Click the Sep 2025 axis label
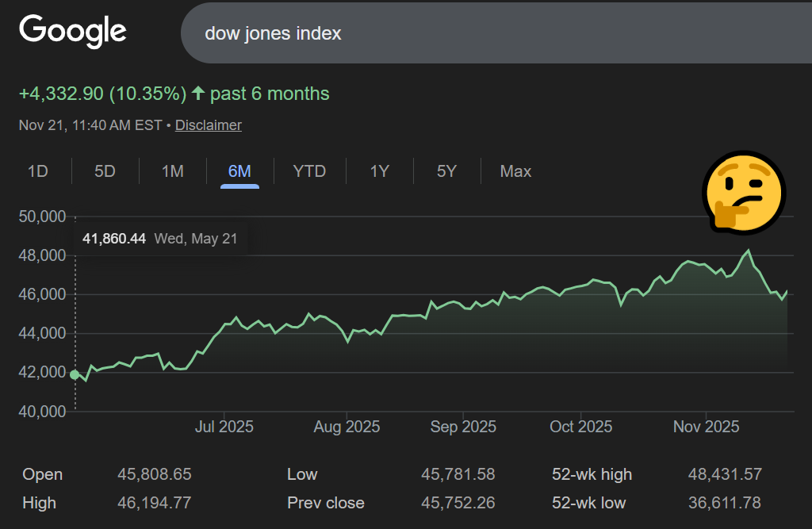 (x=463, y=427)
